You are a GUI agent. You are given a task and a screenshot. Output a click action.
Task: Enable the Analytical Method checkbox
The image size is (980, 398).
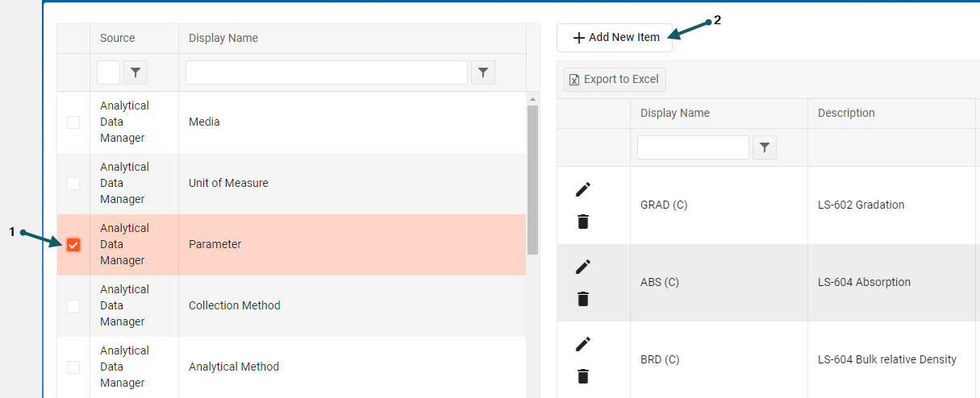73,367
